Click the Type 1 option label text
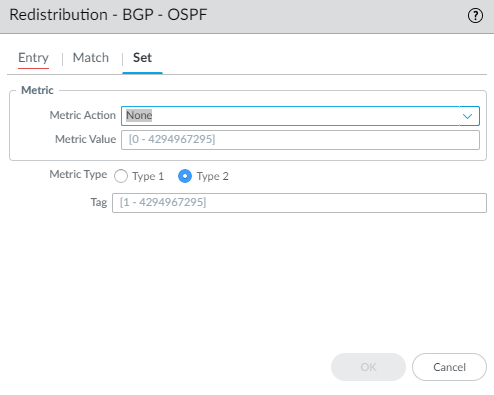 (x=148, y=176)
